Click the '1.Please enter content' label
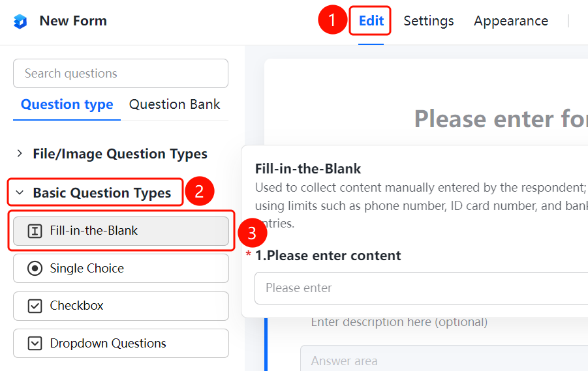 click(x=328, y=256)
